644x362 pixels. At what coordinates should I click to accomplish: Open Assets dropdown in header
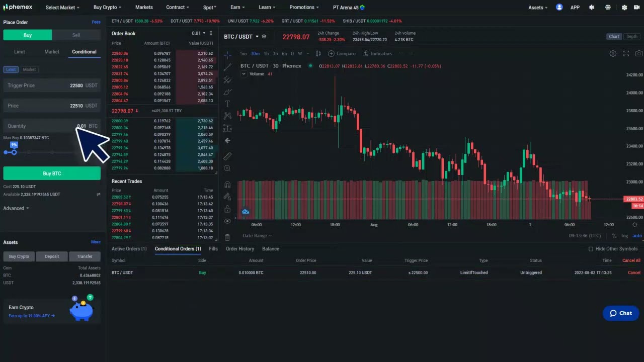click(538, 8)
